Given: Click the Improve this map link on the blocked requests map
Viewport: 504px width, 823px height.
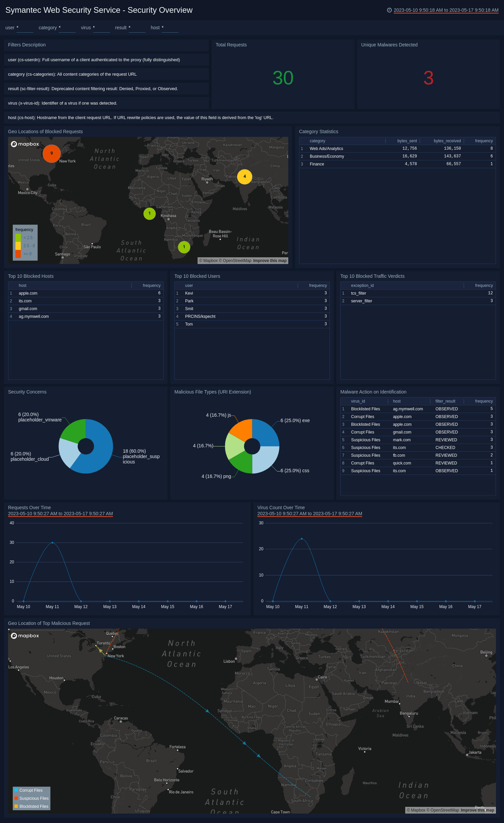Looking at the screenshot, I should [x=269, y=261].
